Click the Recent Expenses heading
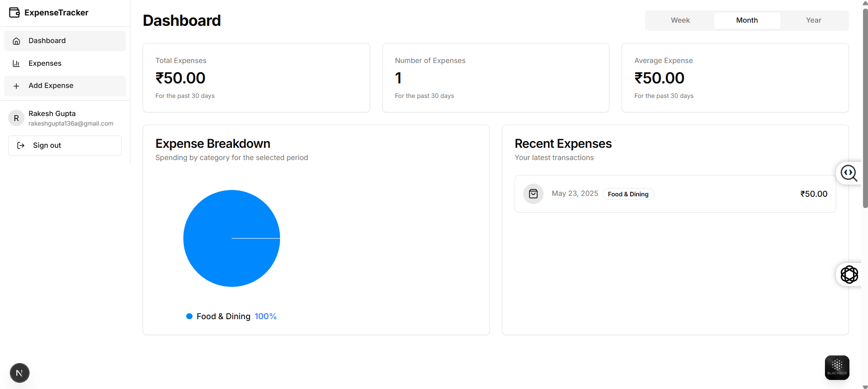 click(563, 144)
